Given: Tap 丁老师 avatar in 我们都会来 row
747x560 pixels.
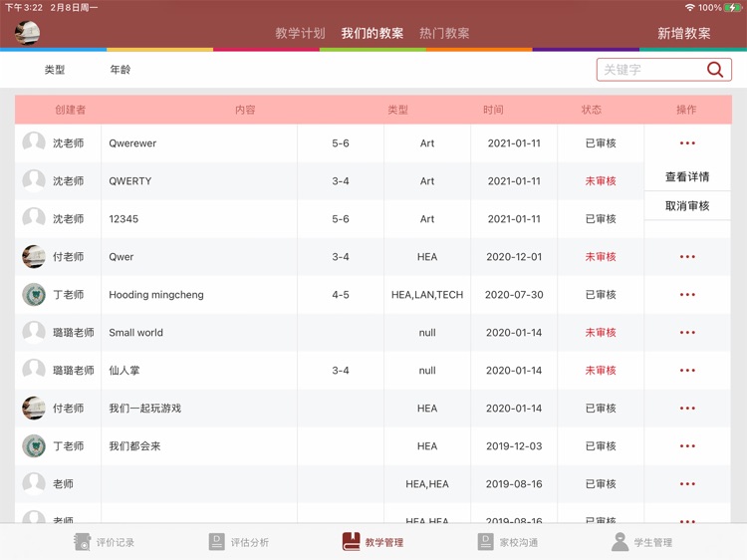Looking at the screenshot, I should (x=34, y=446).
